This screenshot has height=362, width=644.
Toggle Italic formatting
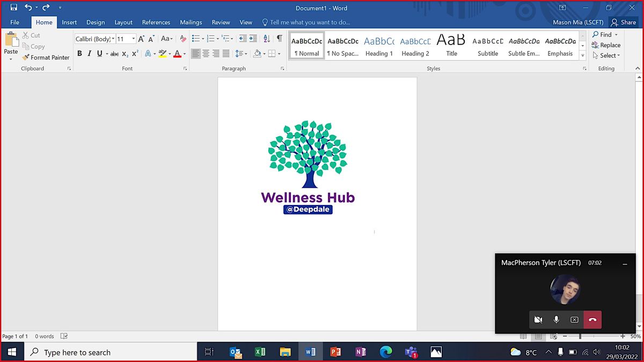(90, 54)
